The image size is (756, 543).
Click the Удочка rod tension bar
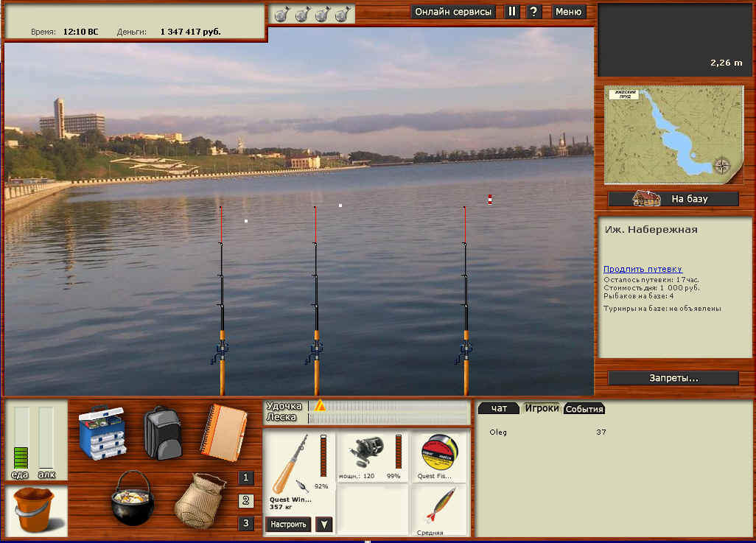tap(388, 406)
